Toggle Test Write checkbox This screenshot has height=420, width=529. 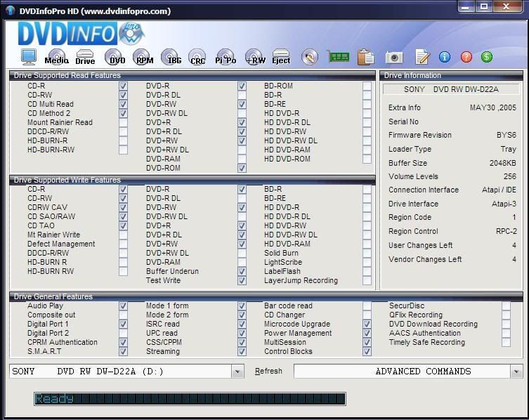(x=242, y=280)
